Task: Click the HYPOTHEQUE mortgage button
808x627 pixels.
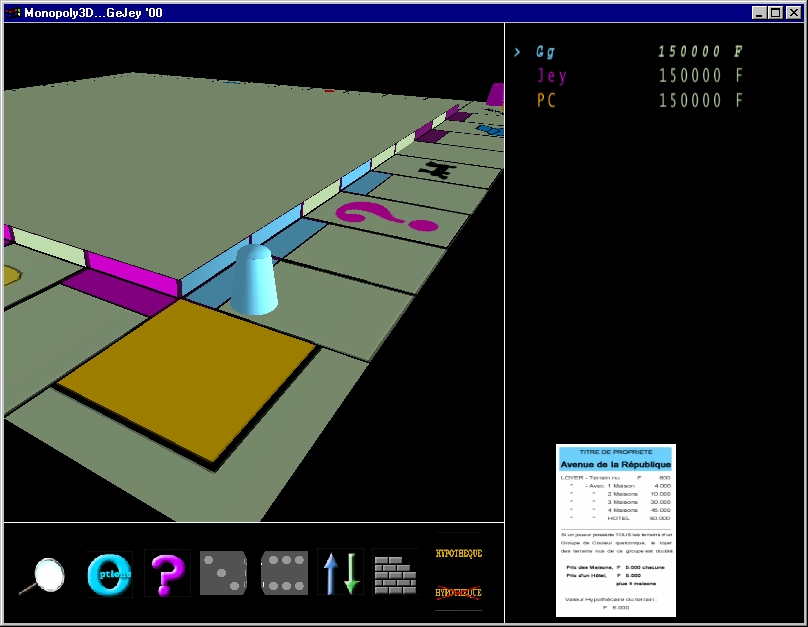Action: pyautogui.click(x=458, y=553)
